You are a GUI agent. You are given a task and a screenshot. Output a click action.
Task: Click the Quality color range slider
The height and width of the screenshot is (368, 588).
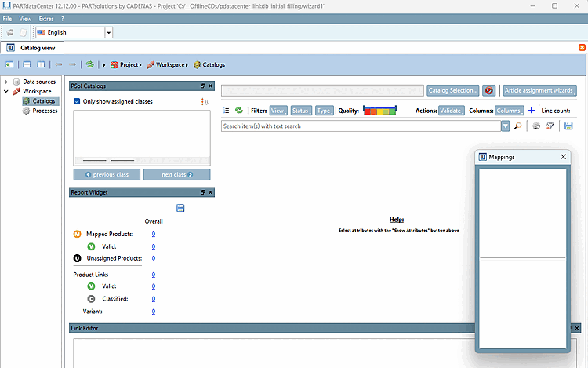click(x=380, y=111)
